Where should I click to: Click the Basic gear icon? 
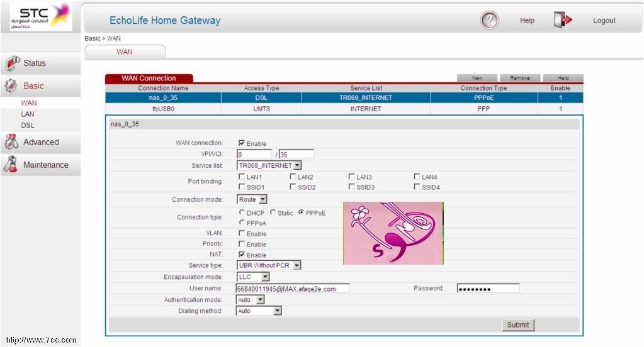[x=11, y=85]
